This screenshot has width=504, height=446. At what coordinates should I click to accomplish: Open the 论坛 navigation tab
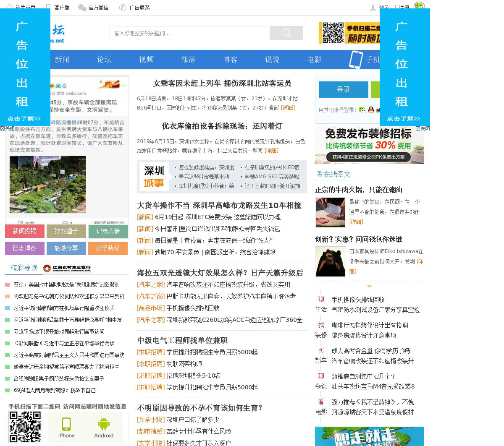[x=104, y=60]
